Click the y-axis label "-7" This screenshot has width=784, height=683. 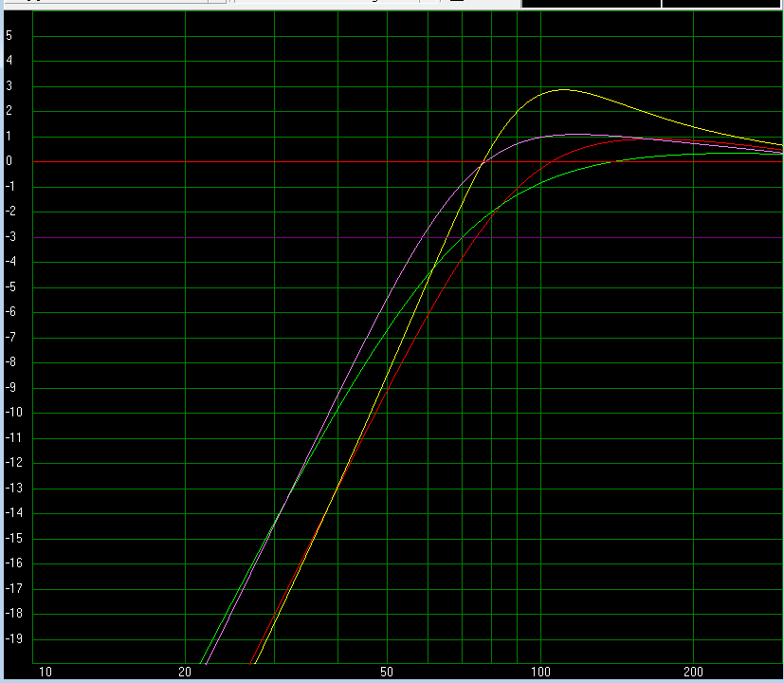[x=10, y=338]
